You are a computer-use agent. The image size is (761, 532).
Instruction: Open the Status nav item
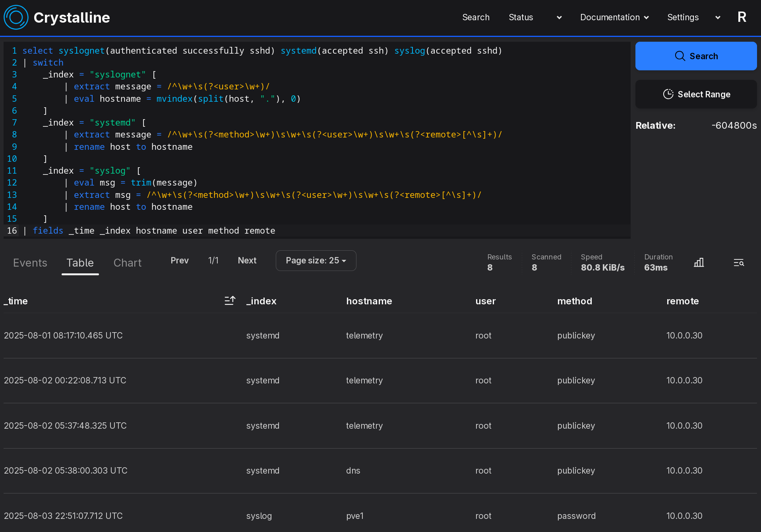(x=521, y=17)
